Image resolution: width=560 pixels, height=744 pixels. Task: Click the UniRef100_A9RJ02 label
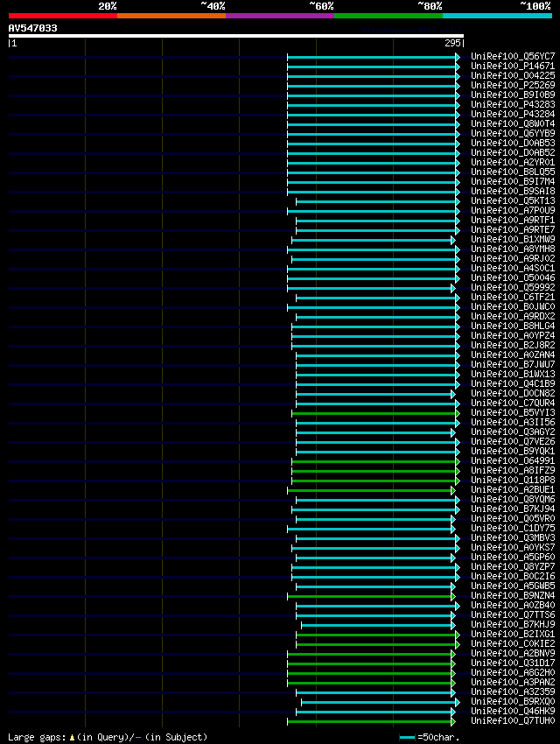point(513,258)
